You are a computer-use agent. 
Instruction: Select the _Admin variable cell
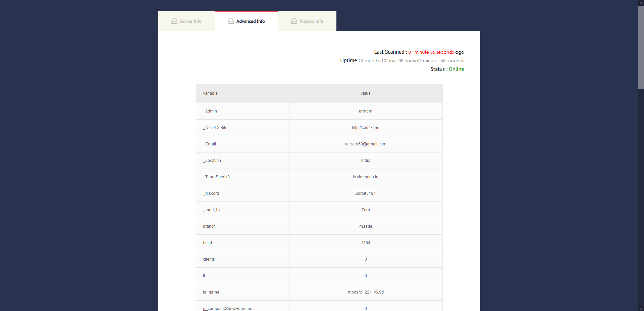(x=243, y=111)
